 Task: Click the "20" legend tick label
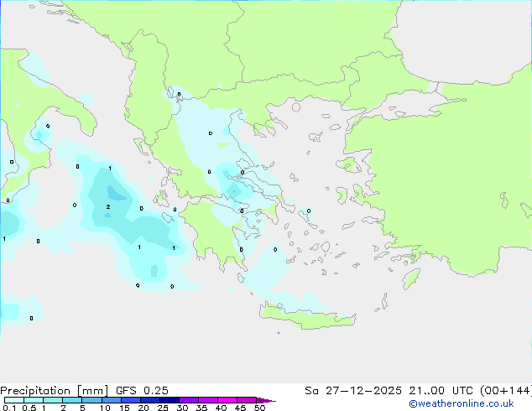point(143,408)
